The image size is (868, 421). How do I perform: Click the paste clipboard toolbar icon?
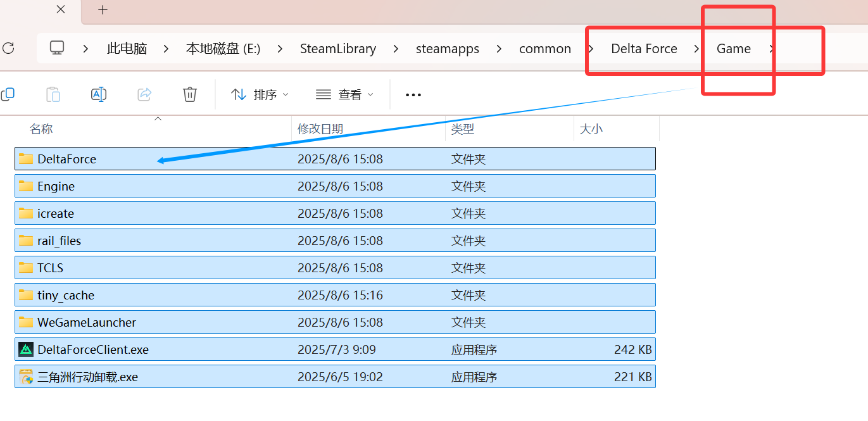click(x=53, y=94)
